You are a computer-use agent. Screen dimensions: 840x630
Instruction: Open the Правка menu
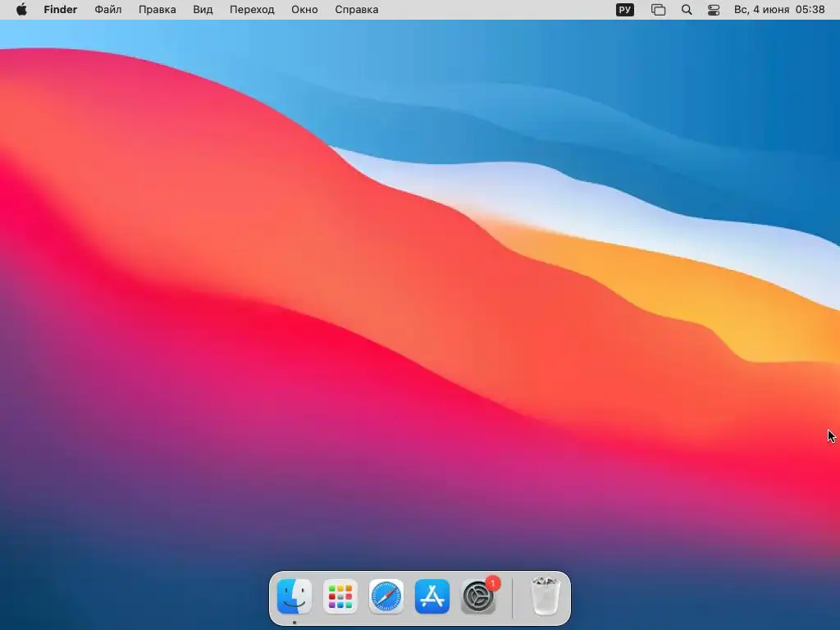[x=157, y=10]
